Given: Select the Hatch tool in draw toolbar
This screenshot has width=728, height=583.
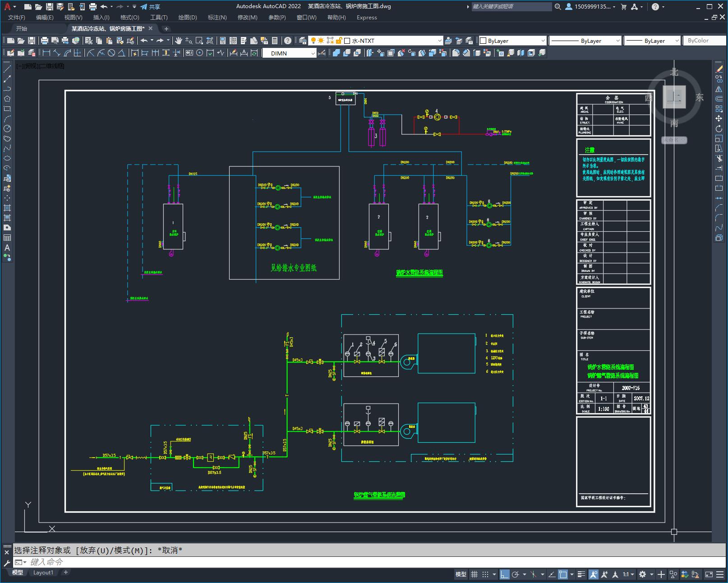Looking at the screenshot, I should pyautogui.click(x=7, y=208).
